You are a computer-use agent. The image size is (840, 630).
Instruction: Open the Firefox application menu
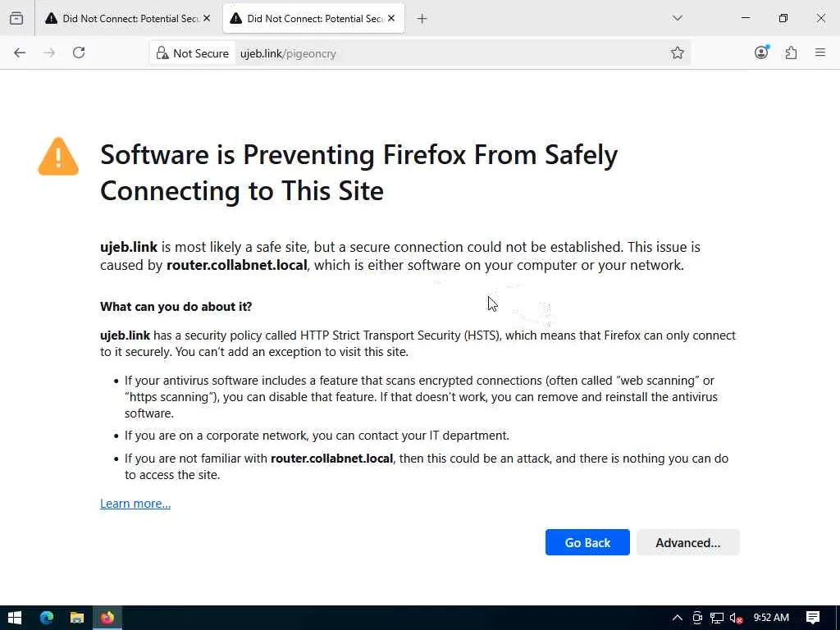(x=820, y=52)
